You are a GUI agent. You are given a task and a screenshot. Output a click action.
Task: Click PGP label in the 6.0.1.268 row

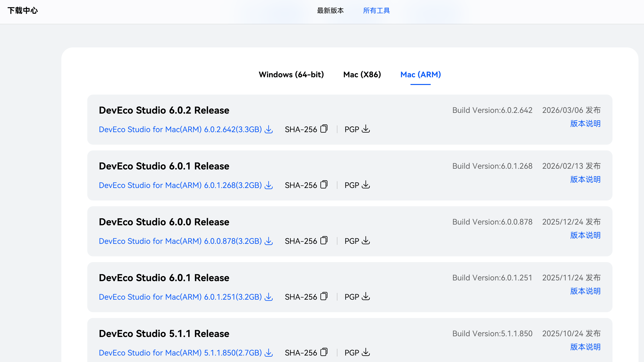click(352, 185)
